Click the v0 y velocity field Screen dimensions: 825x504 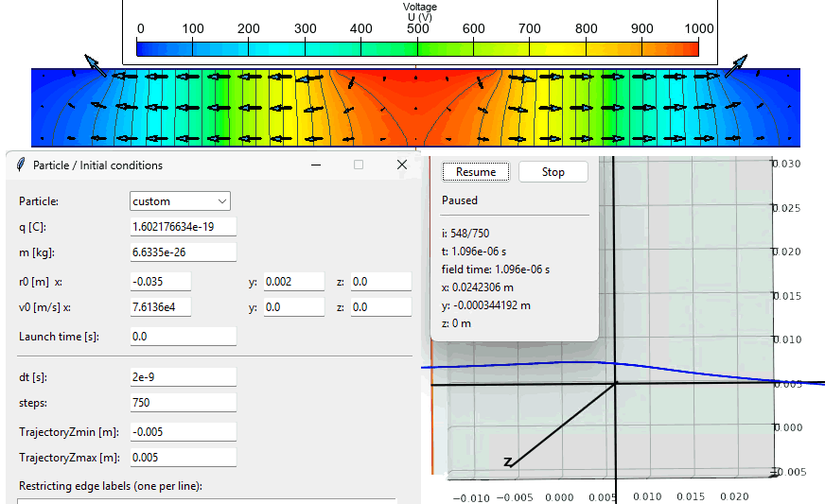tap(294, 306)
